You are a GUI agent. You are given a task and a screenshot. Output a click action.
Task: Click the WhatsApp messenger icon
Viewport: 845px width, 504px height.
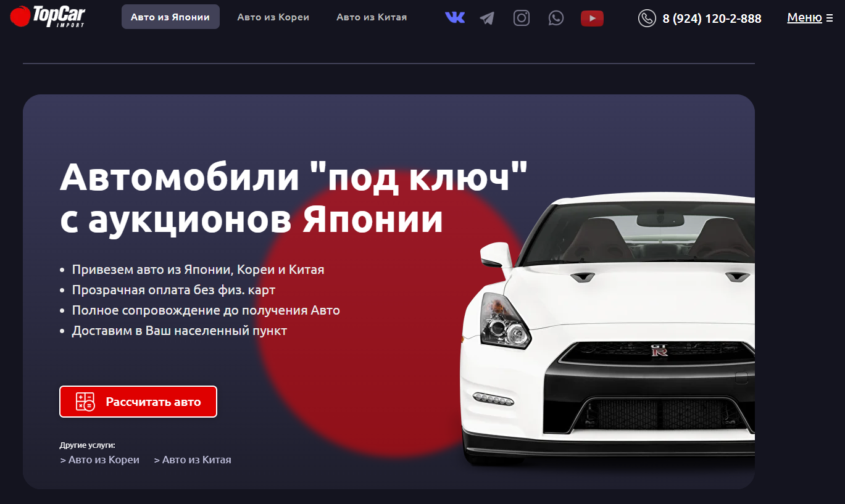pos(556,18)
